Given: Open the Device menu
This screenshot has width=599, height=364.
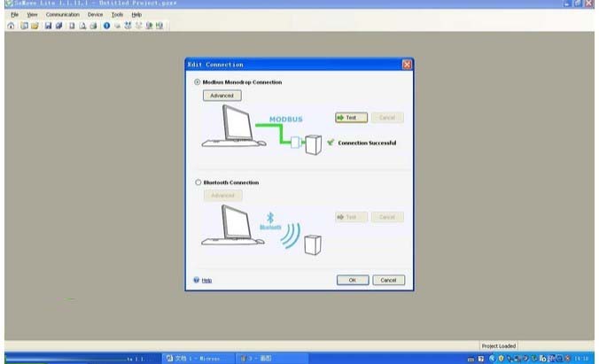Looking at the screenshot, I should (95, 14).
